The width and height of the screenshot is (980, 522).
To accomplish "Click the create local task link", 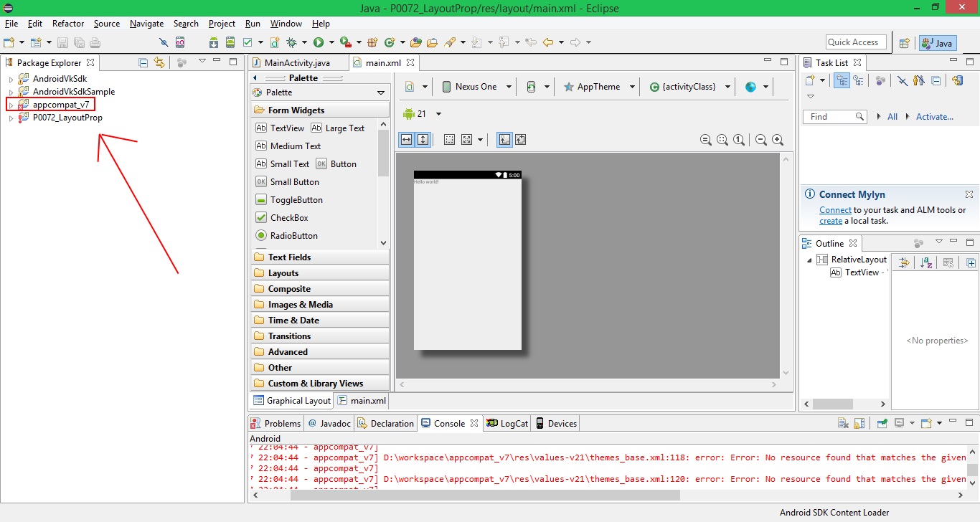I will pyautogui.click(x=831, y=221).
